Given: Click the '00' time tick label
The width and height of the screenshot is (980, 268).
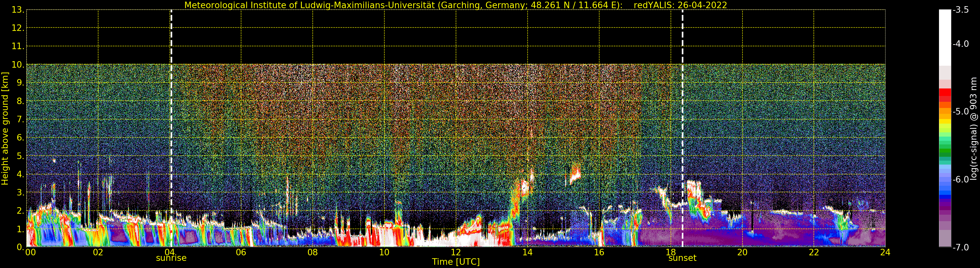Looking at the screenshot, I should click(30, 252).
